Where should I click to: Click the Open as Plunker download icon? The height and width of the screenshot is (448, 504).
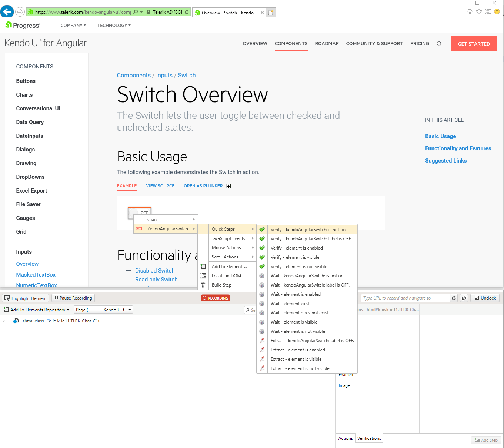coord(228,186)
